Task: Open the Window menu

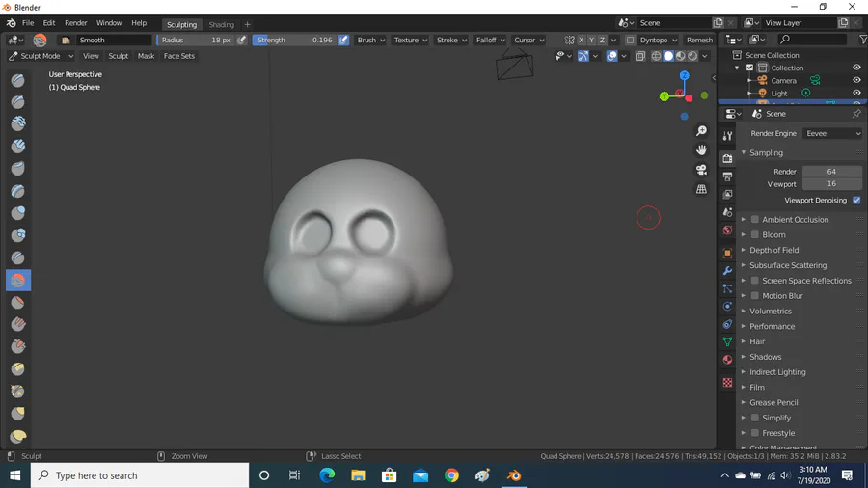Action: pyautogui.click(x=108, y=23)
